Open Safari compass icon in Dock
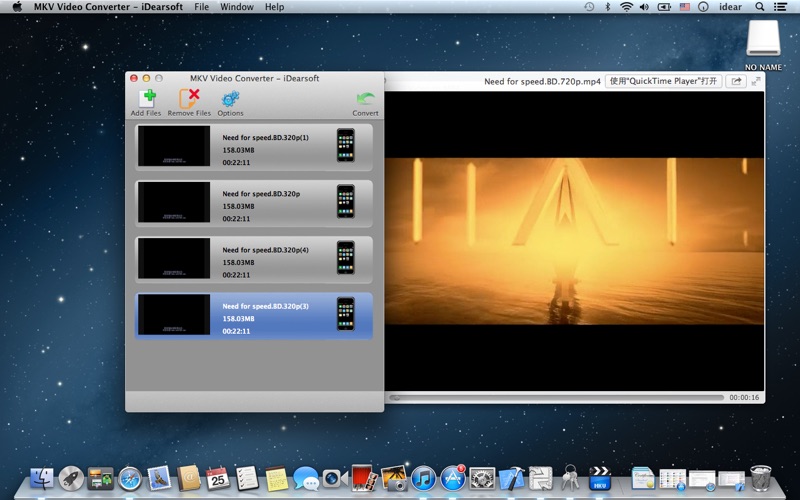This screenshot has width=800, height=500. click(130, 479)
